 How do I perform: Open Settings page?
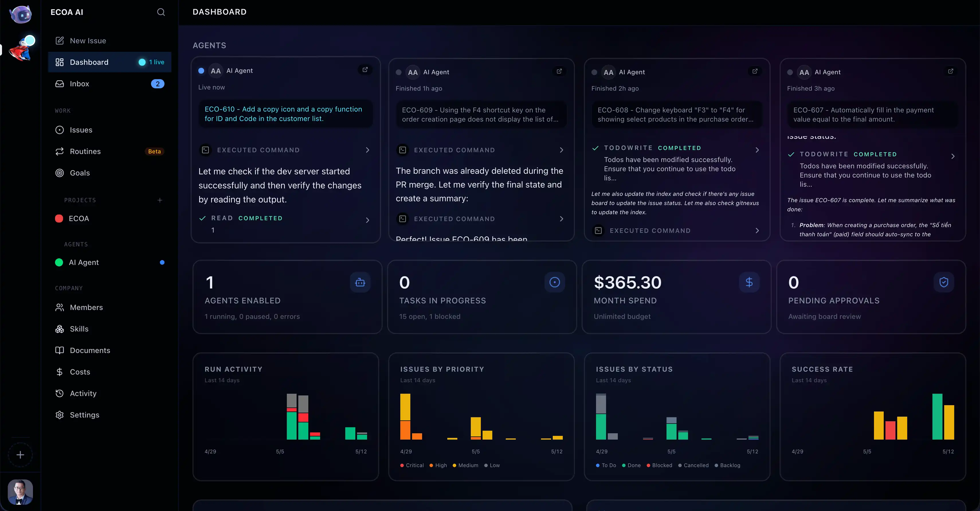click(x=109, y=415)
